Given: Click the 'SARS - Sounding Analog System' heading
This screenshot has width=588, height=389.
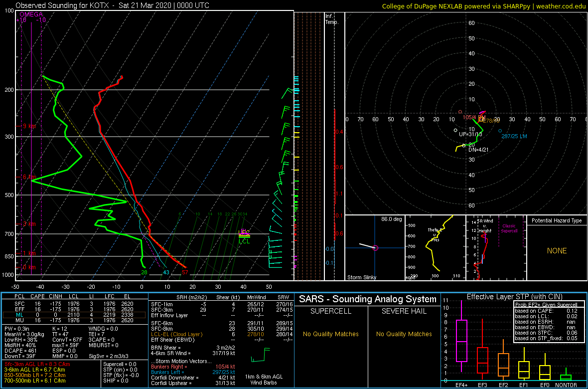Looking at the screenshot, I should [x=368, y=299].
